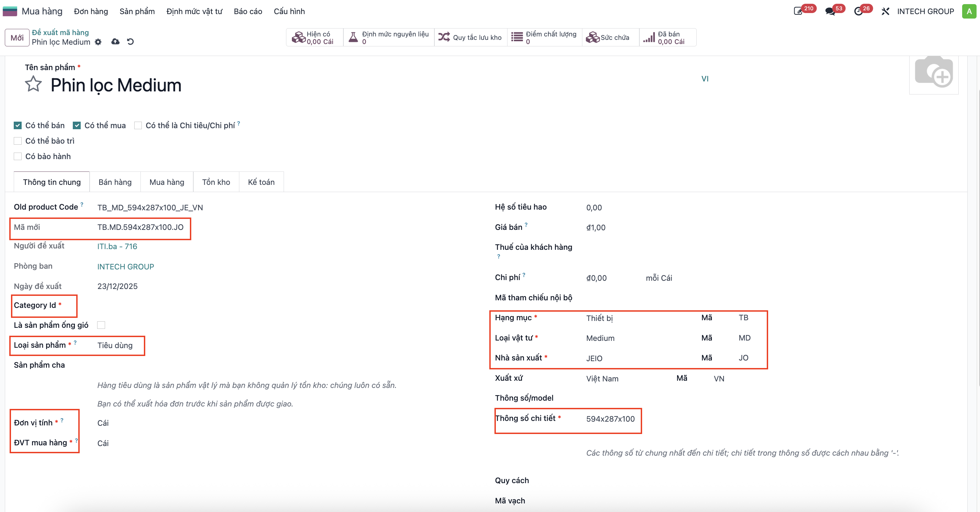Enable the Có thể bảo trì checkbox
Image resolution: width=980 pixels, height=512 pixels.
pos(18,141)
